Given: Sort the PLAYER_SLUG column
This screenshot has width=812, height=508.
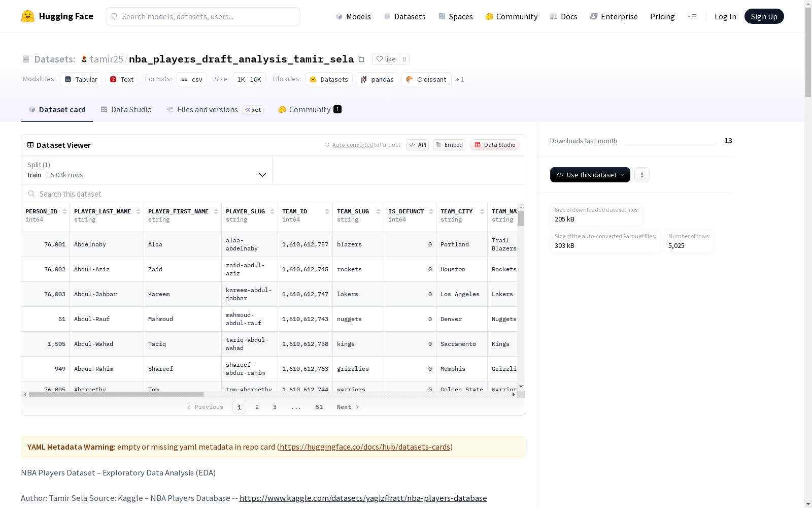Looking at the screenshot, I should (272, 211).
